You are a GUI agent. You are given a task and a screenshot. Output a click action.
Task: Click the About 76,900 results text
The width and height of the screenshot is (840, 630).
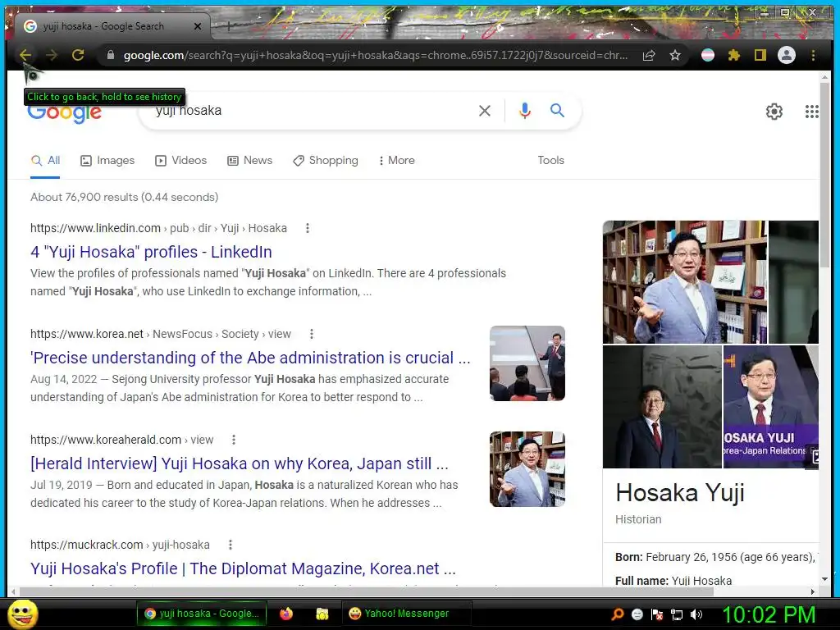[125, 197]
